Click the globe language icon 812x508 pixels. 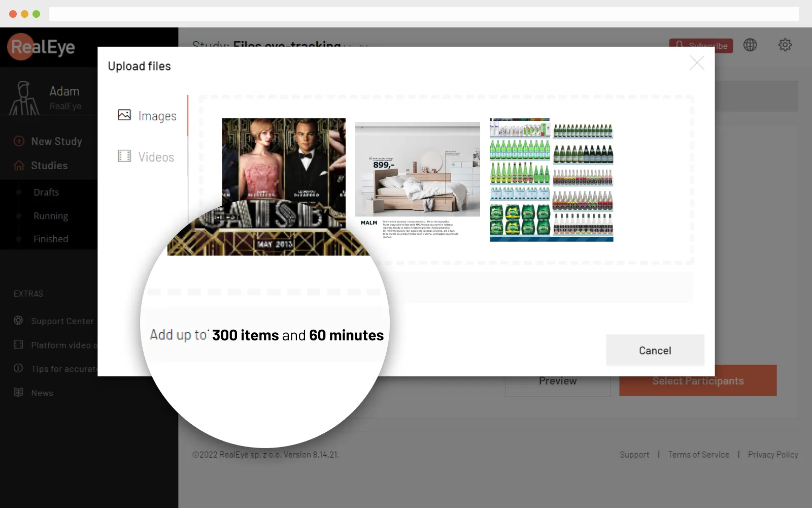750,45
